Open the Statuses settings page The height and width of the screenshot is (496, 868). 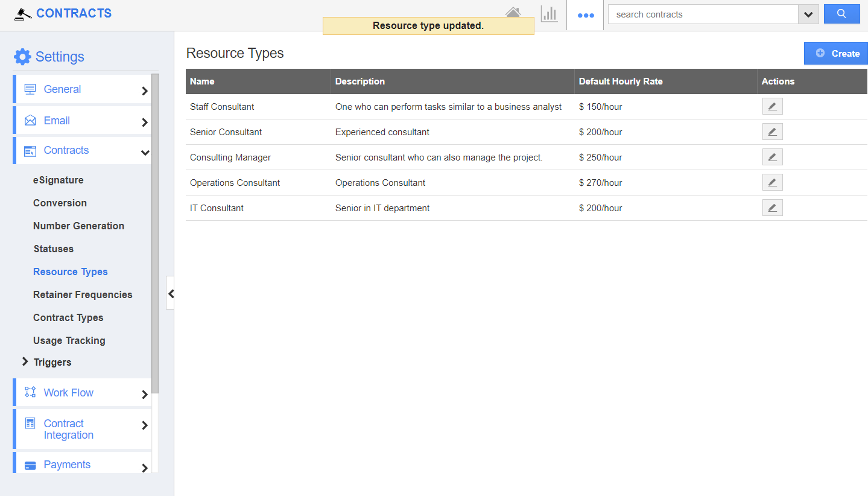[53, 249]
